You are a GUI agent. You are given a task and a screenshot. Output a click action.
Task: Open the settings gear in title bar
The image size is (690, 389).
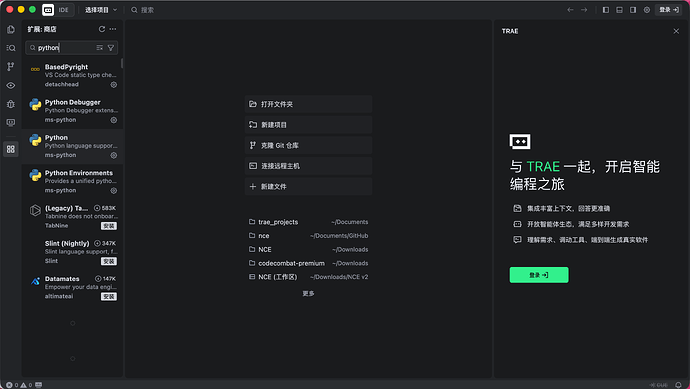[x=647, y=10]
